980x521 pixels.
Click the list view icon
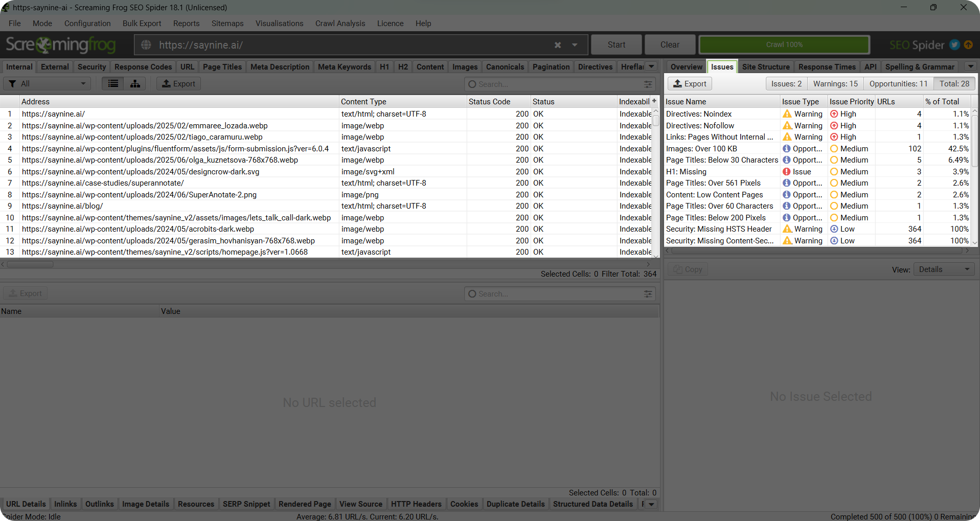click(x=113, y=84)
